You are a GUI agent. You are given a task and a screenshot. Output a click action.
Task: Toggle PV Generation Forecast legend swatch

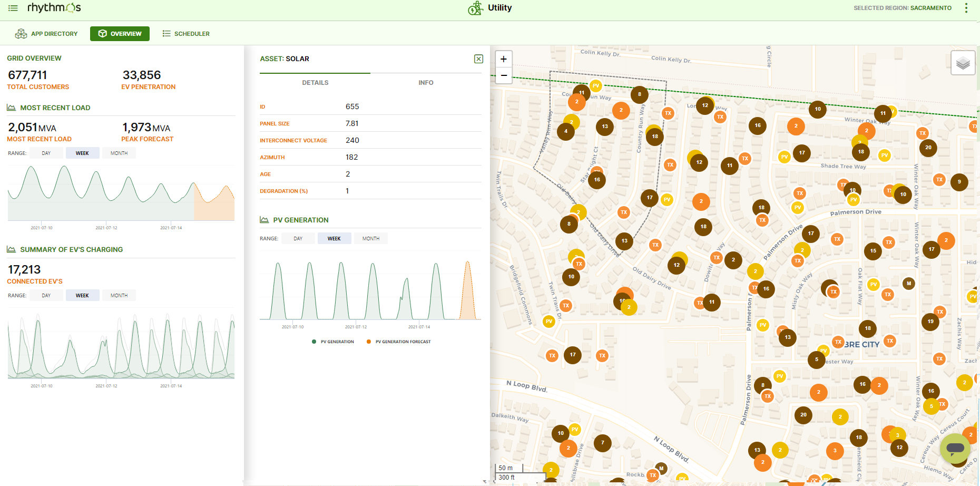click(x=369, y=342)
